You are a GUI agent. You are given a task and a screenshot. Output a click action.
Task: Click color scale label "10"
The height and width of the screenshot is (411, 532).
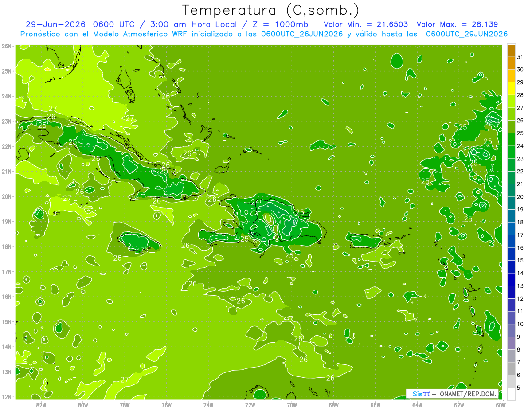pyautogui.click(x=520, y=324)
